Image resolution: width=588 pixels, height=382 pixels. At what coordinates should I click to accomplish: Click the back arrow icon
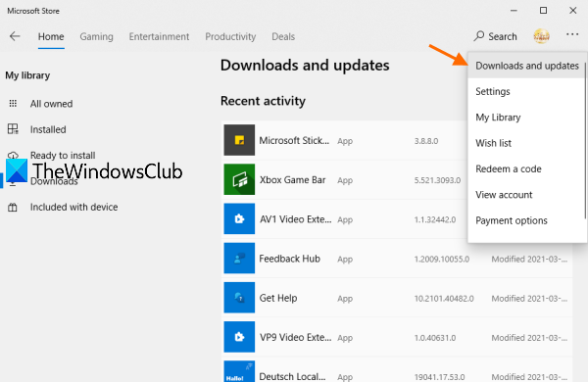coord(15,36)
